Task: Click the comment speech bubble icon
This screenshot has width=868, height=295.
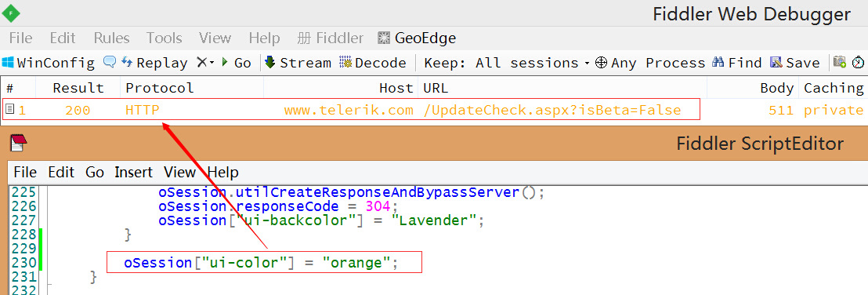Action: coord(109,62)
